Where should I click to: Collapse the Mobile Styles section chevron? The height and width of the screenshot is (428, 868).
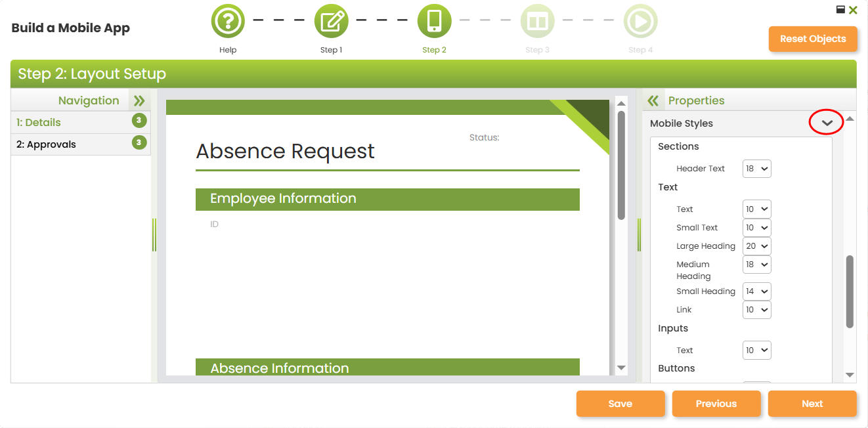(827, 123)
